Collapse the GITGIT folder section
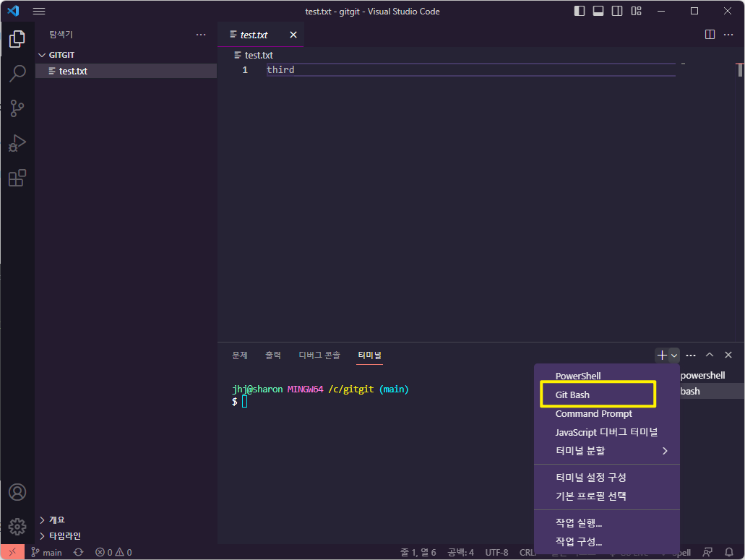Image resolution: width=745 pixels, height=560 pixels. (x=61, y=55)
